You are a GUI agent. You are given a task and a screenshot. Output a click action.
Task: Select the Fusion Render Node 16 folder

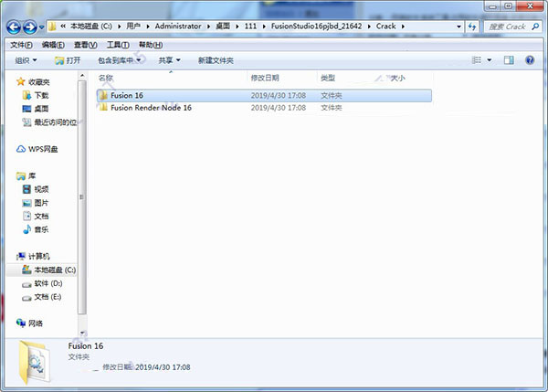point(151,108)
